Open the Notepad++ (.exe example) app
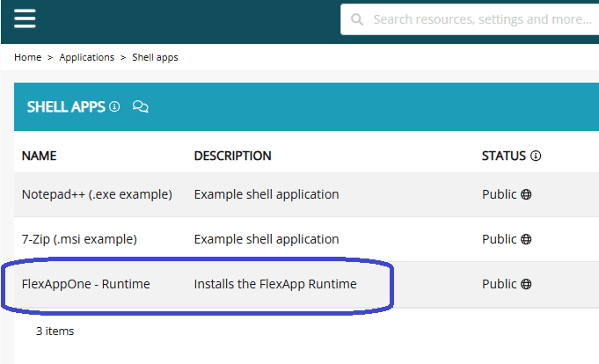This screenshot has width=599, height=364. (x=97, y=194)
